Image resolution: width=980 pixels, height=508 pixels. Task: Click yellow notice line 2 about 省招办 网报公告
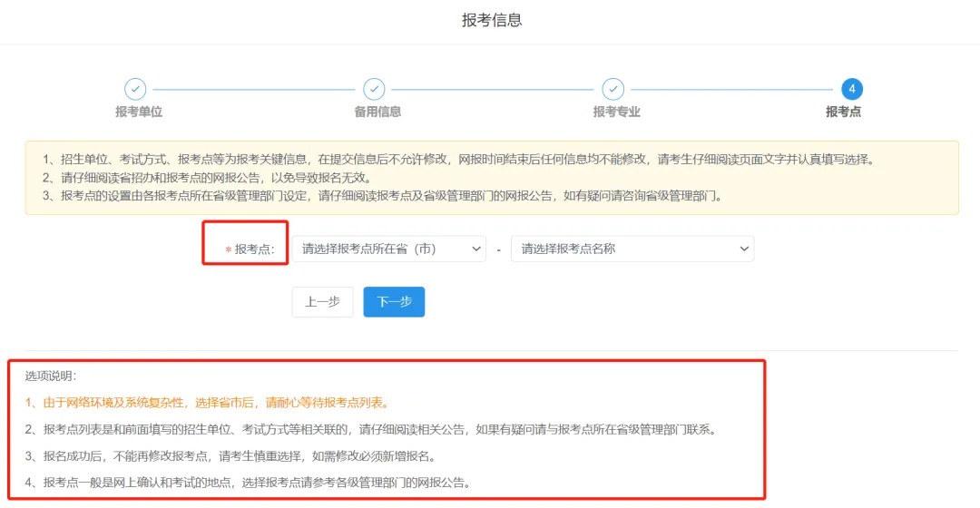pyautogui.click(x=209, y=178)
